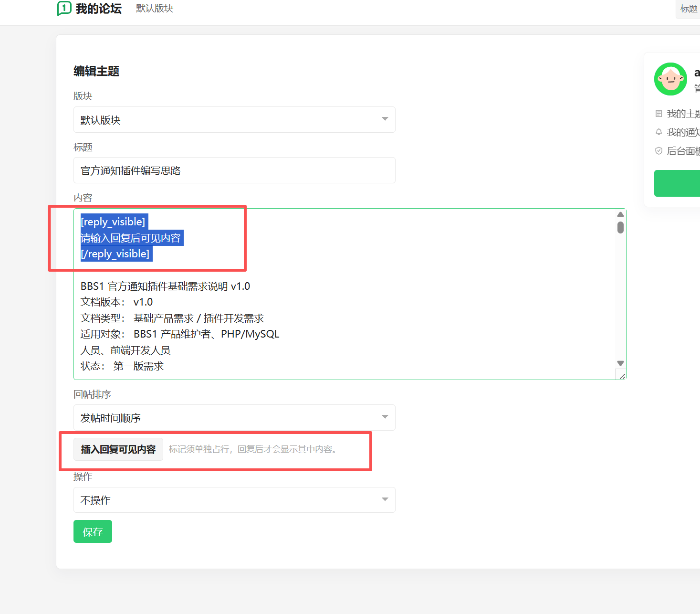Click the green button in user card
The width and height of the screenshot is (700, 614).
[x=677, y=183]
